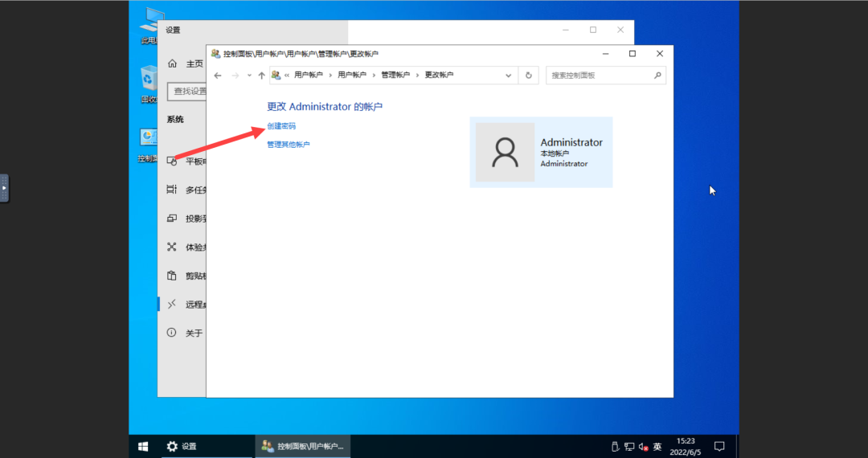Click the search magnifier icon
Screen dimensions: 868x458
[657, 76]
